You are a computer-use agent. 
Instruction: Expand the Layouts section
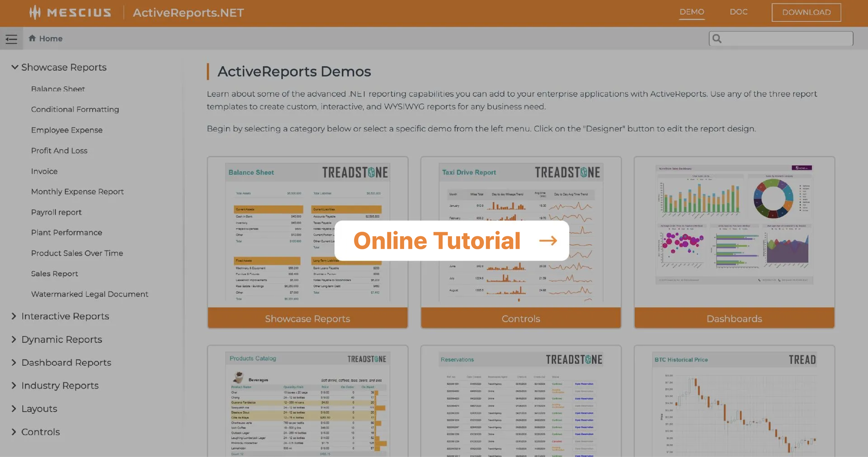[14, 409]
